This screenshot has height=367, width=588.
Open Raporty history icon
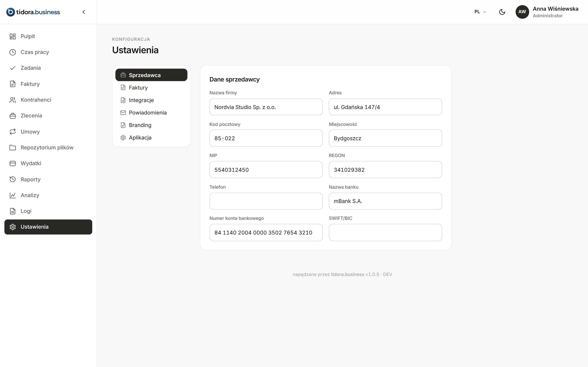13,179
